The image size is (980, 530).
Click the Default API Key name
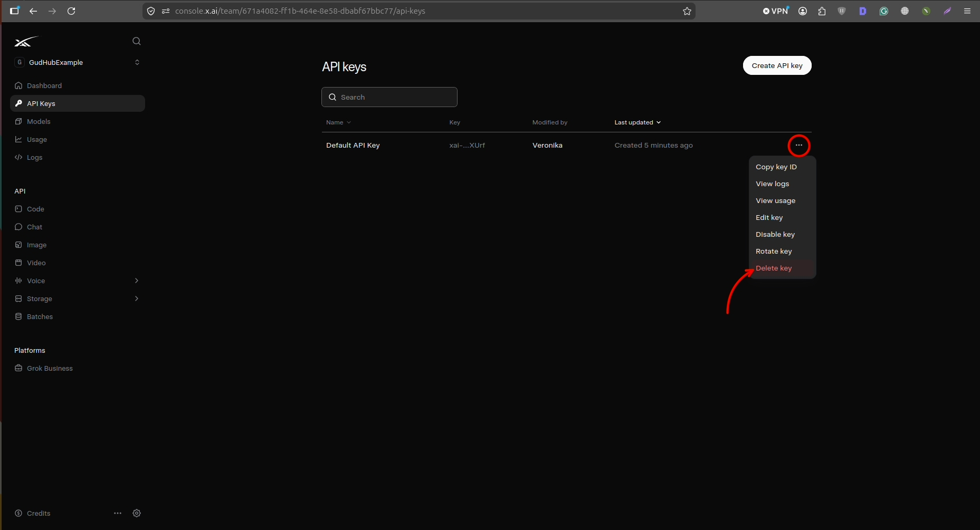click(x=353, y=145)
